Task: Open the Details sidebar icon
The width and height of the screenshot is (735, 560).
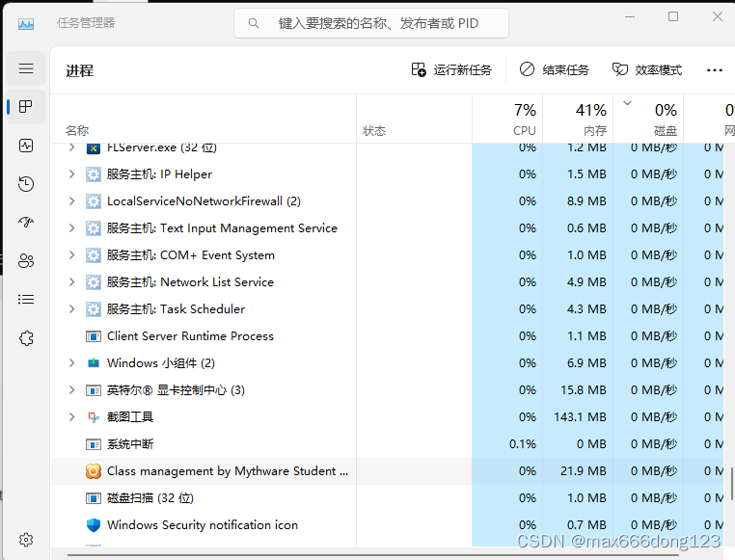Action: click(26, 299)
